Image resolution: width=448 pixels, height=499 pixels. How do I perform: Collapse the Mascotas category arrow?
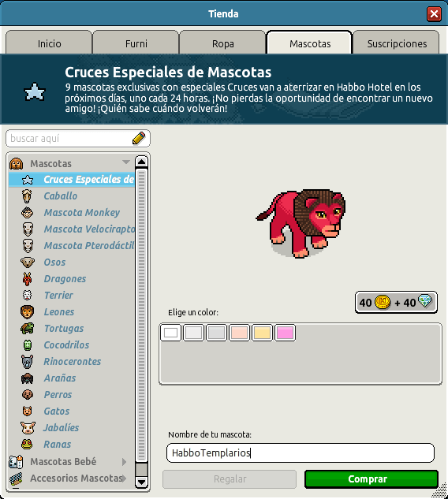[126, 162]
